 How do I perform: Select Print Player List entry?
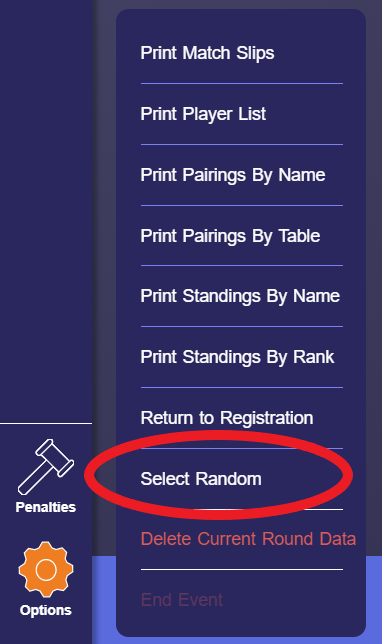point(203,114)
